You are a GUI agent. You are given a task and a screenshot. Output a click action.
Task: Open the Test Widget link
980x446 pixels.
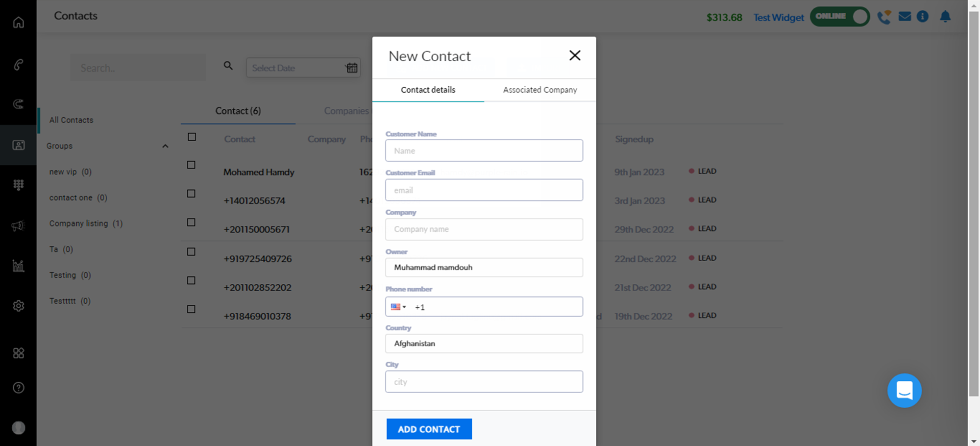tap(779, 18)
